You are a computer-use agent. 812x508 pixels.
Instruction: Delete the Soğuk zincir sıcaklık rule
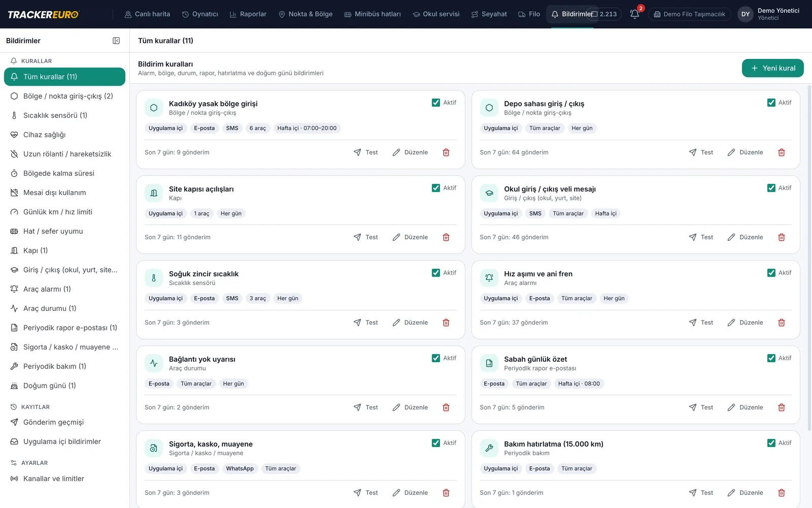pyautogui.click(x=446, y=323)
